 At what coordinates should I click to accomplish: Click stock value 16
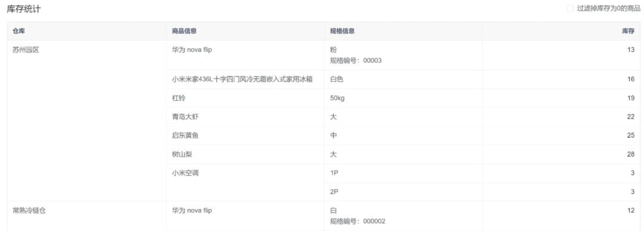(x=631, y=79)
